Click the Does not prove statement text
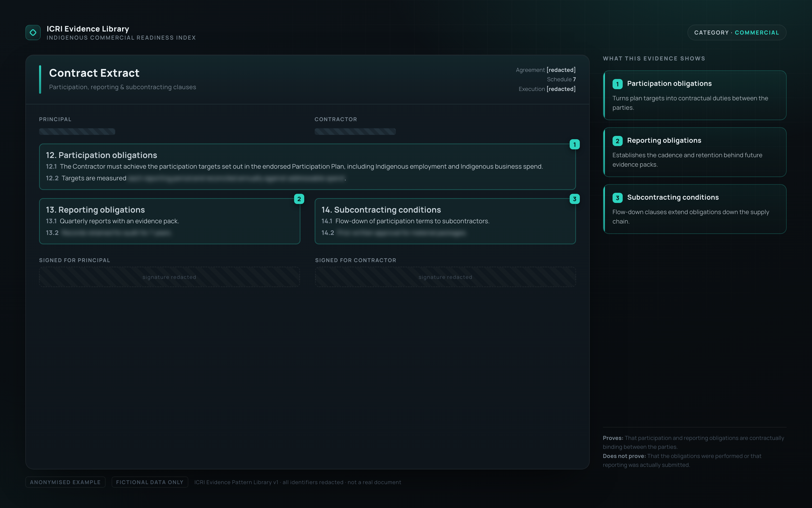 click(x=682, y=460)
